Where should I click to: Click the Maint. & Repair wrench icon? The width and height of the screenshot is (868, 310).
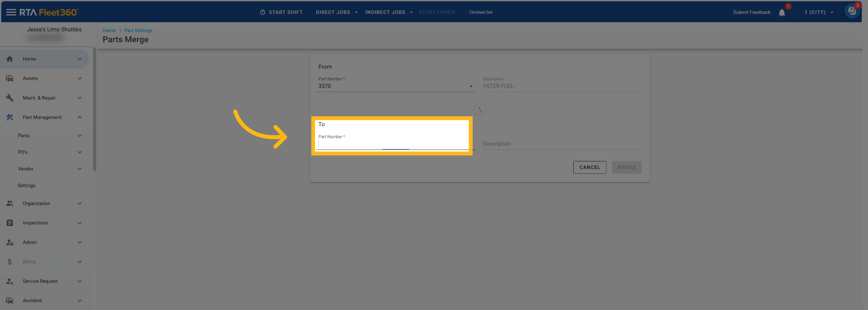point(10,98)
